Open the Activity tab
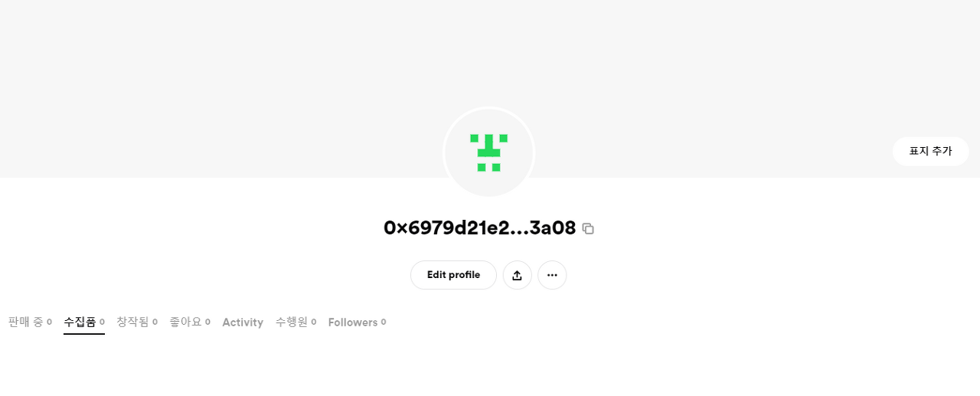Viewport: 980px width, 396px height. (x=243, y=322)
